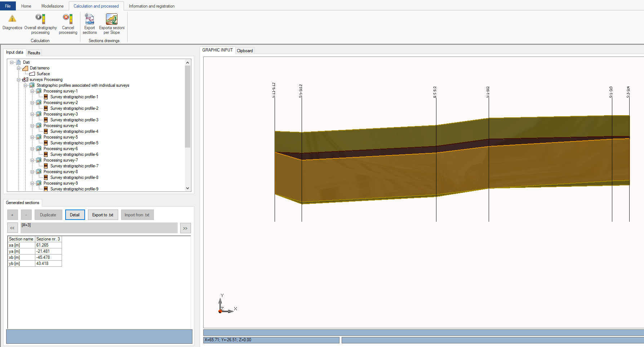Select the Generated sections tab
The width and height of the screenshot is (644, 347).
22,203
